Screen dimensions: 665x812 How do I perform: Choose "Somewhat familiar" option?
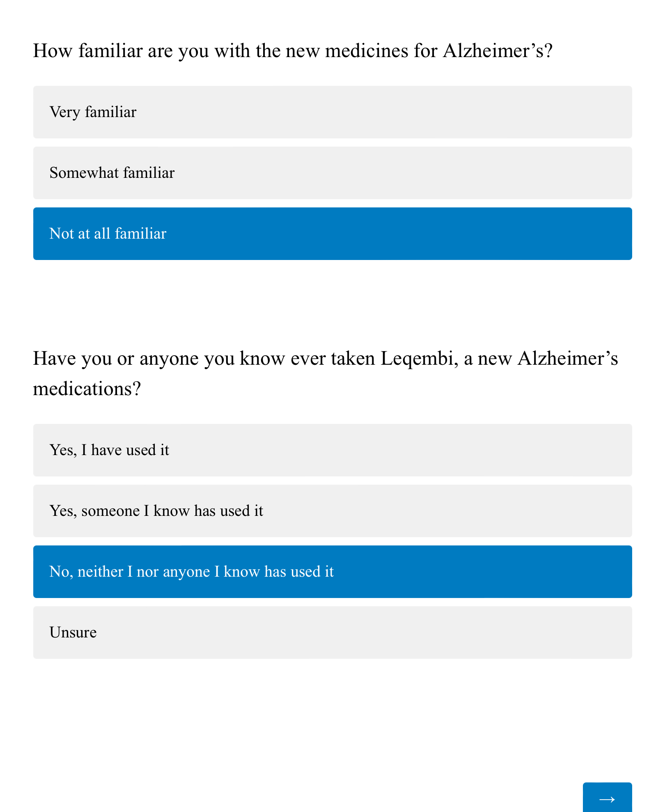332,173
